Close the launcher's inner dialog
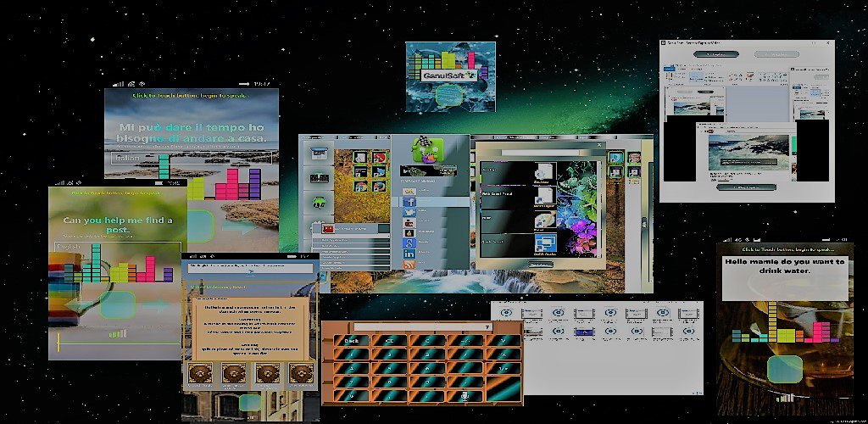This screenshot has height=424, width=868. 598,145
